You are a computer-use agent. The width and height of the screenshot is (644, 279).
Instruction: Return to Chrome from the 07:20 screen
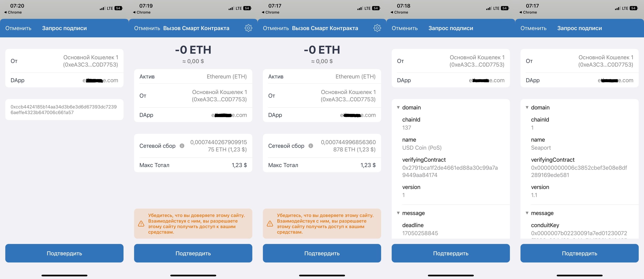[13, 12]
